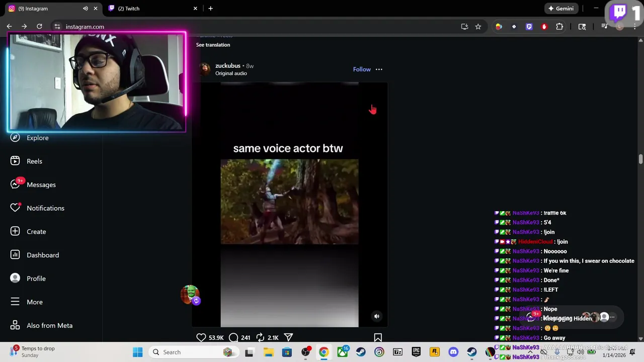This screenshot has height=362, width=644.
Task: Mute the Instagram tab audio icon
Action: pos(85,9)
